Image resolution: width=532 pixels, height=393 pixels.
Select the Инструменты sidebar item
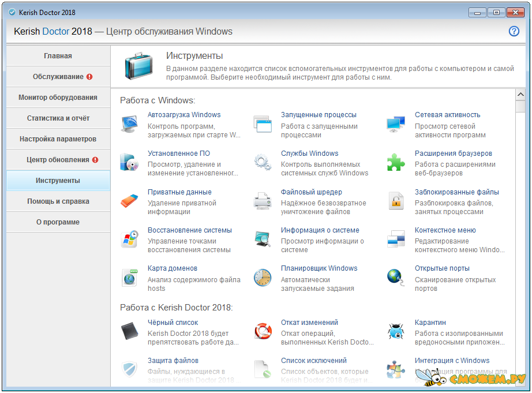tap(58, 181)
